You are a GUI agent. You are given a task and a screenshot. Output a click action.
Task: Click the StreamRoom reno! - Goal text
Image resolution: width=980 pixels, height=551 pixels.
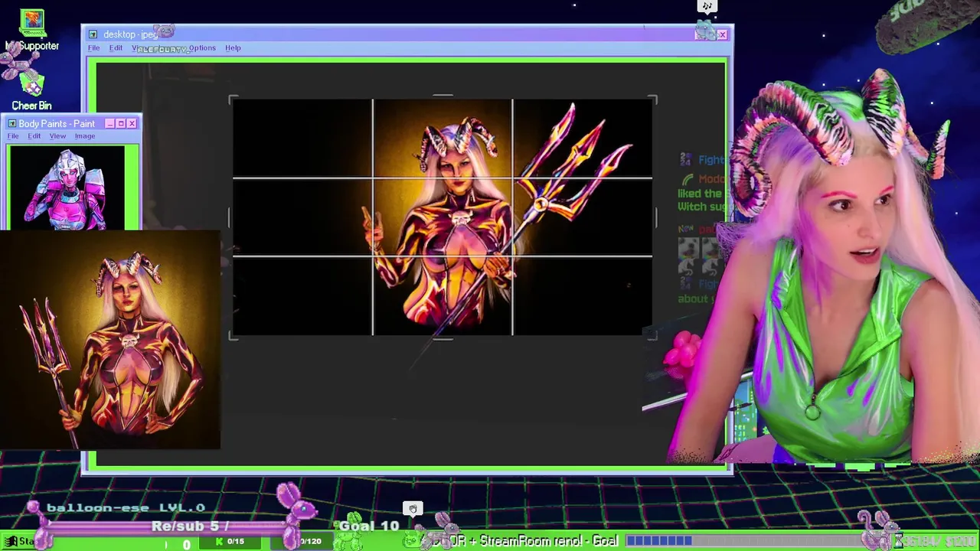548,541
